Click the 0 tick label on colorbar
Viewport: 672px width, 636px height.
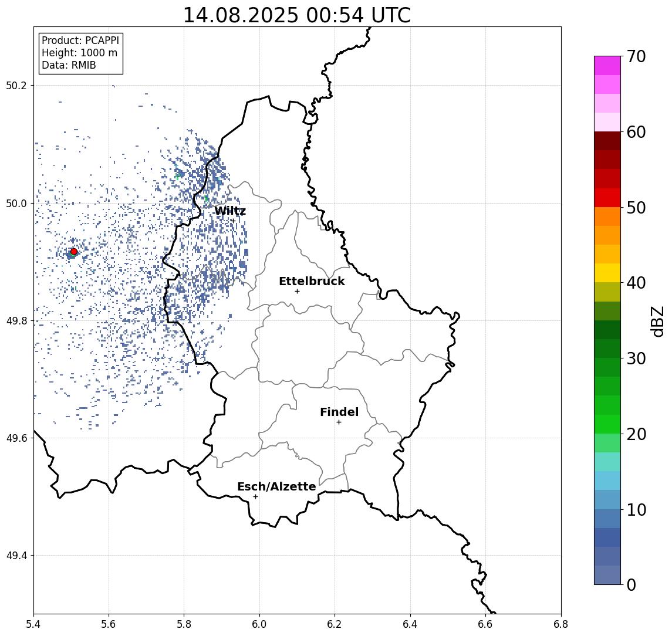(632, 584)
